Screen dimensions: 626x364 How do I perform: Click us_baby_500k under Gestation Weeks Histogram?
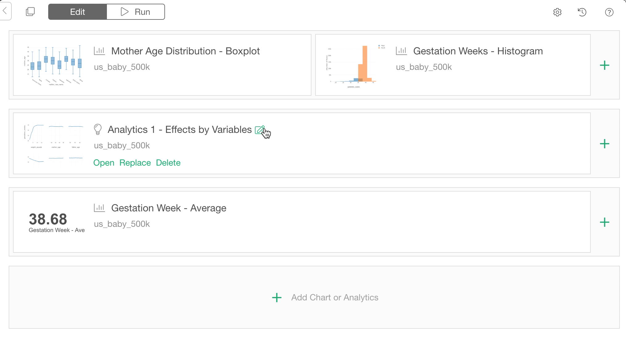pyautogui.click(x=424, y=67)
